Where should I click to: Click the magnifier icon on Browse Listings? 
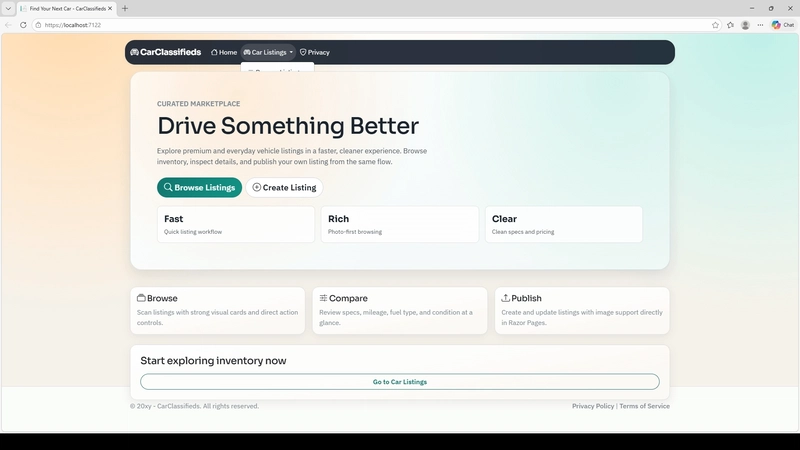pyautogui.click(x=168, y=187)
